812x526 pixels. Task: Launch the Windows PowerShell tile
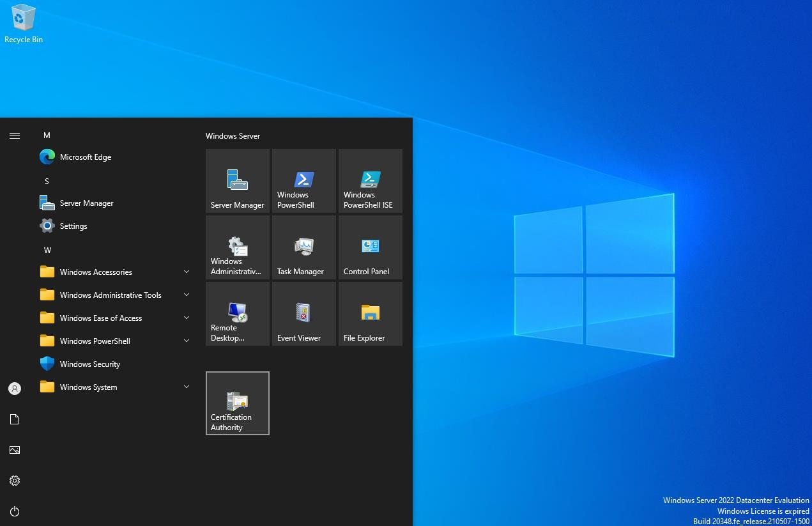304,181
